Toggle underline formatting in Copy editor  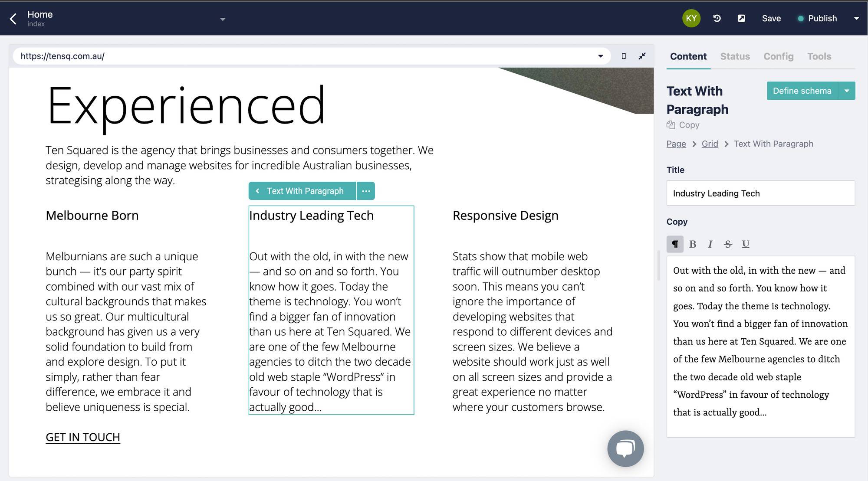pos(746,244)
